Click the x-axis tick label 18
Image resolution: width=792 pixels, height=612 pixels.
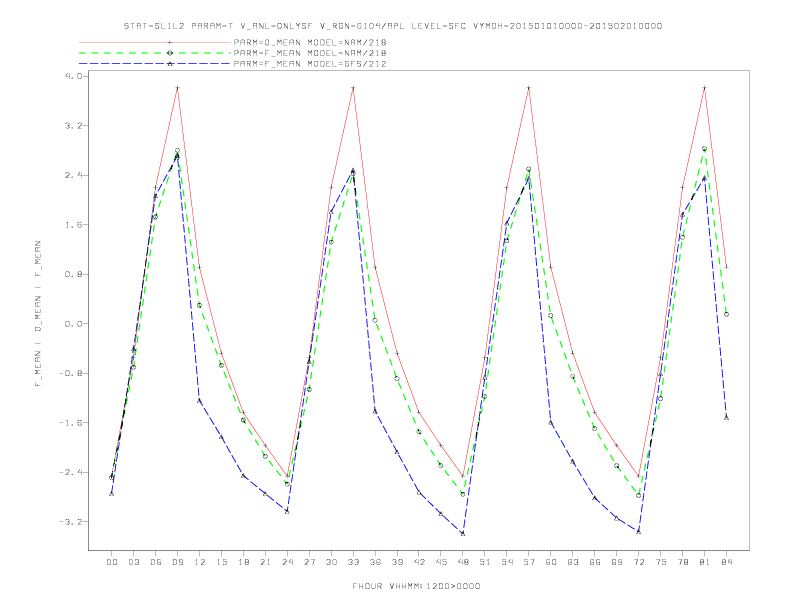(x=243, y=562)
